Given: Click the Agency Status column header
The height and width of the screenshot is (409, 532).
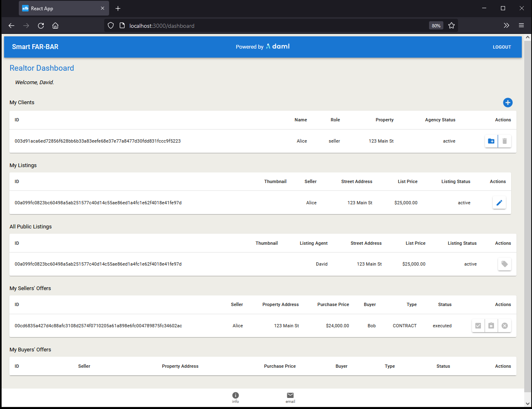Looking at the screenshot, I should coord(440,120).
